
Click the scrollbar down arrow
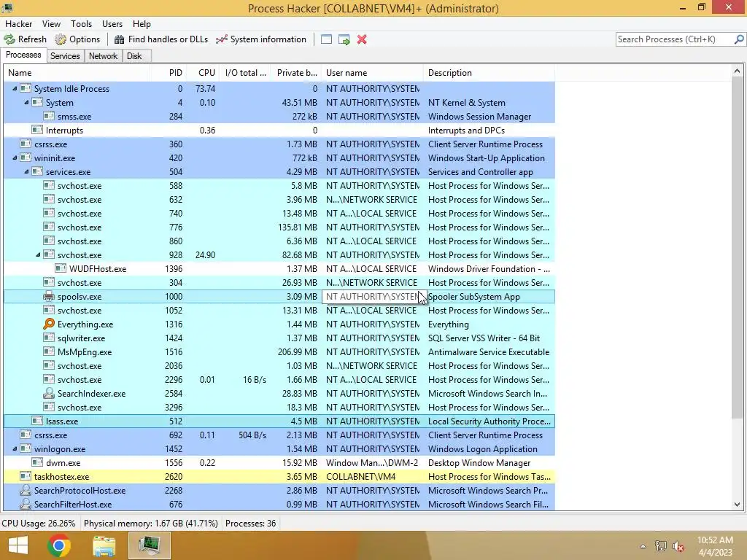(x=737, y=505)
